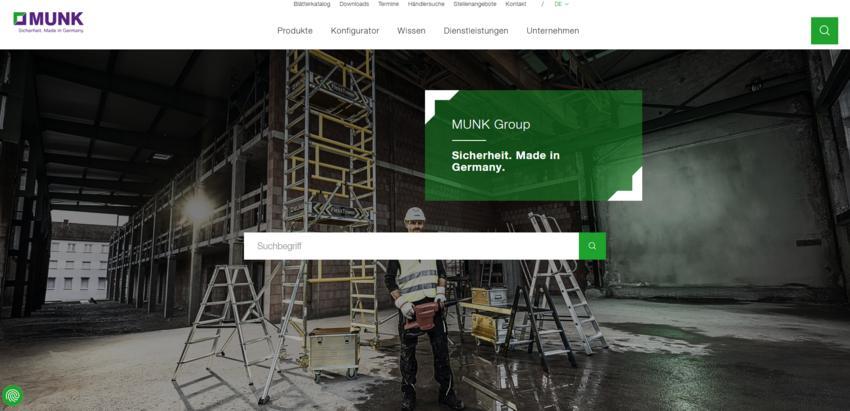Viewport: 850px width, 411px height.
Task: Expand the DE language dropdown
Action: [561, 4]
